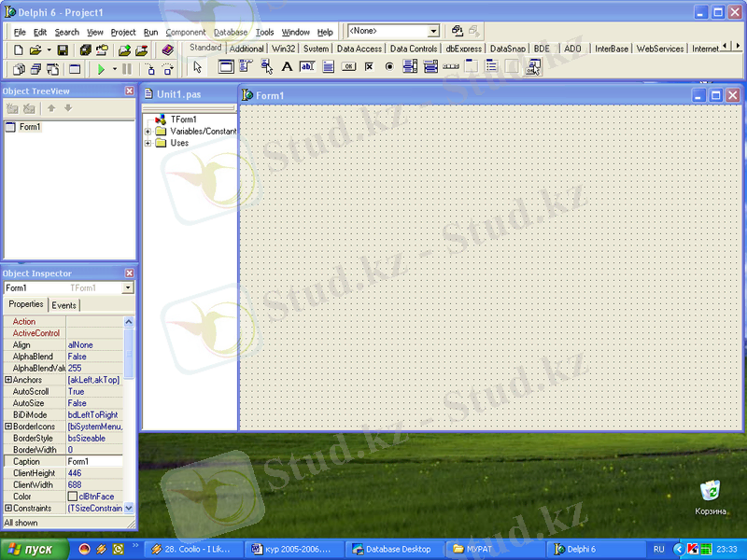Screen dimensions: 747x560
Task: Open the <None> debug target dropdown
Action: [x=431, y=30]
